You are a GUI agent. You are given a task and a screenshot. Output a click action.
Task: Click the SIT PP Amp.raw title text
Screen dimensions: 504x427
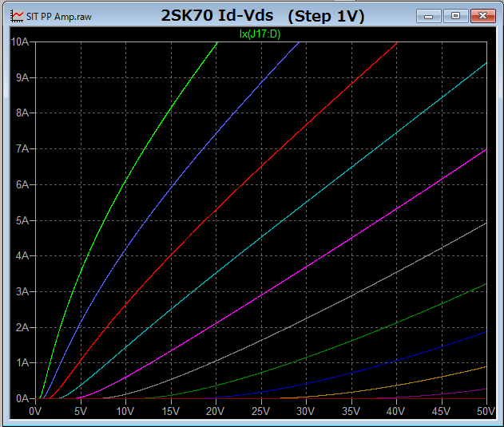(59, 17)
